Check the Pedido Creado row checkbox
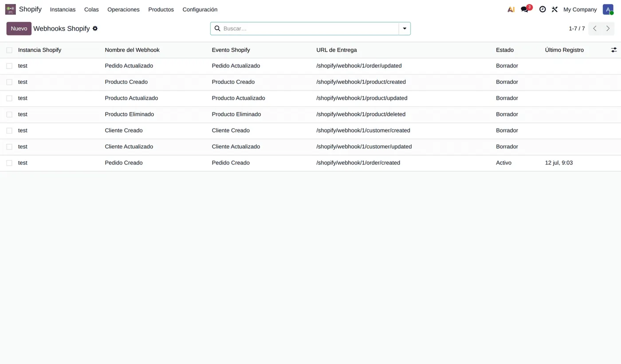Viewport: 621px width, 364px height. tap(9, 163)
